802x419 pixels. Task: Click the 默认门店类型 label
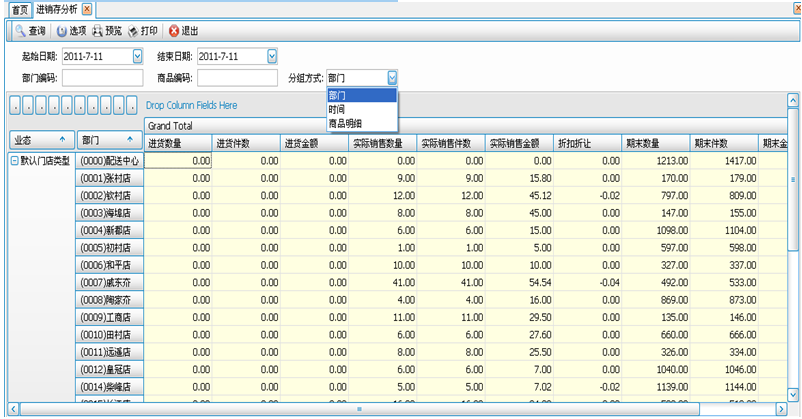point(45,161)
